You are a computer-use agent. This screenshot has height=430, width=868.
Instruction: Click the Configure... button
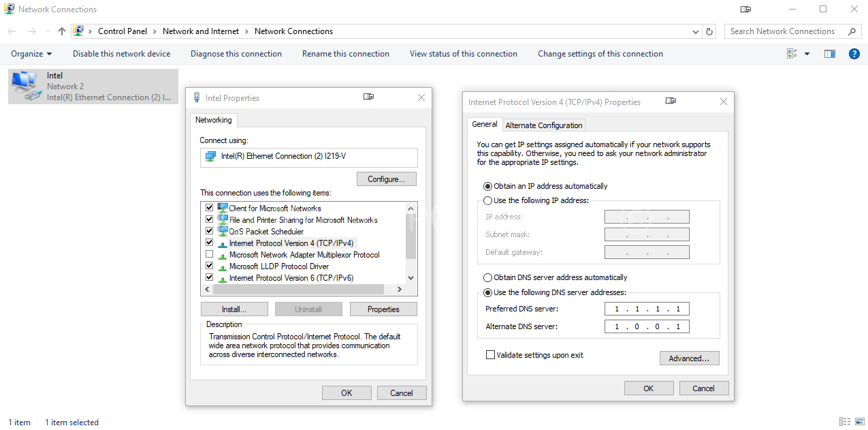click(387, 179)
